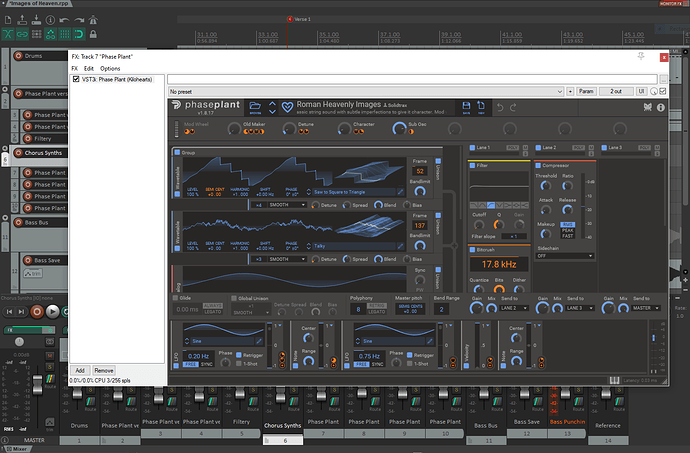Uncheck VST3 Phase Plant bypass checkbox
Image resolution: width=690 pixels, height=453 pixels.
pyautogui.click(x=76, y=79)
